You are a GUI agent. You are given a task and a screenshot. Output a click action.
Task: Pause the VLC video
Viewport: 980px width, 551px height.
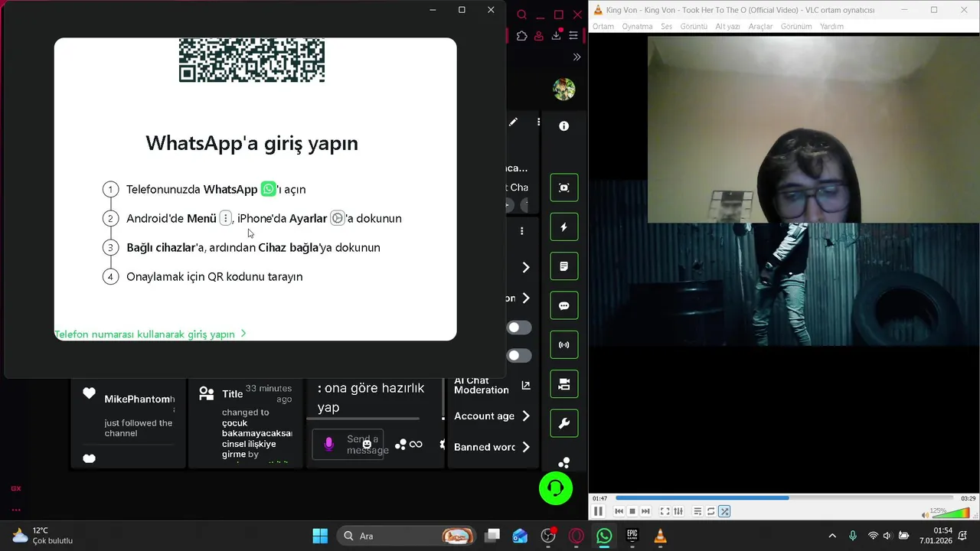(x=599, y=511)
